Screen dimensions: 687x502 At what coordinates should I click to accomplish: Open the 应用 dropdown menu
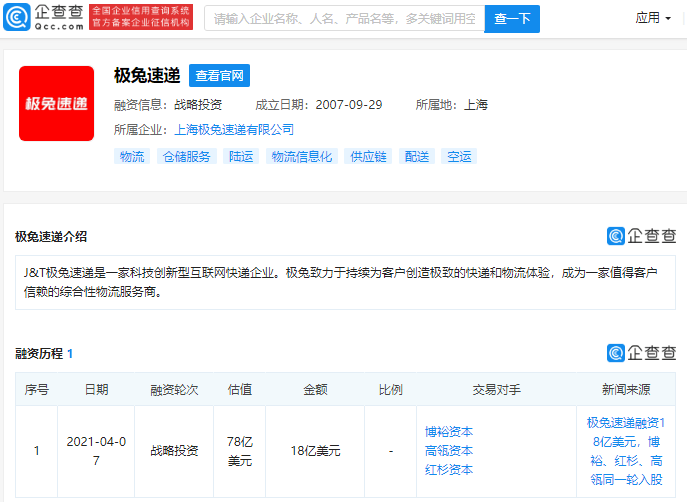tap(653, 18)
